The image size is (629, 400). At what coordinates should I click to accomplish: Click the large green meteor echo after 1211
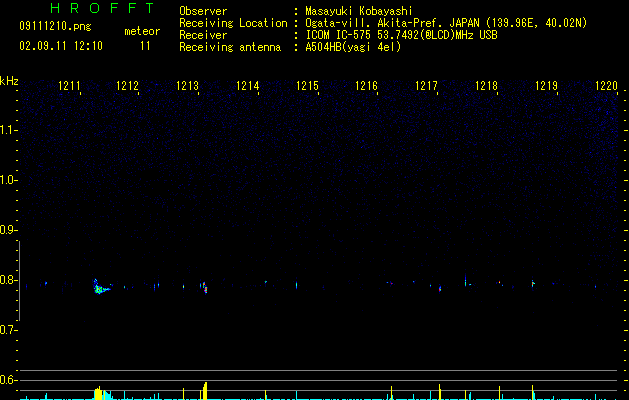101,287
